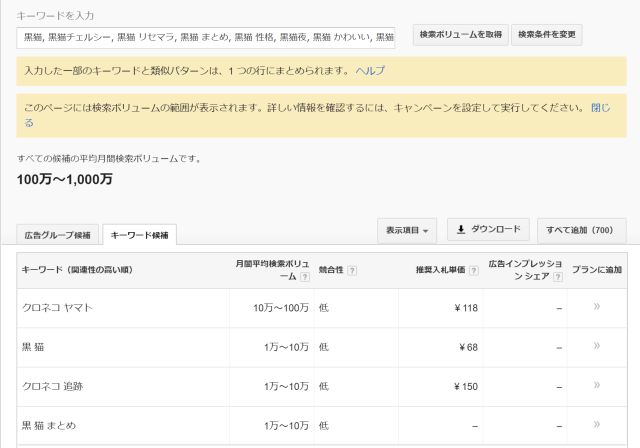This screenshot has width=640, height=448.
Task: Add 黒 猫 keyword to plan arrow
Action: (597, 346)
